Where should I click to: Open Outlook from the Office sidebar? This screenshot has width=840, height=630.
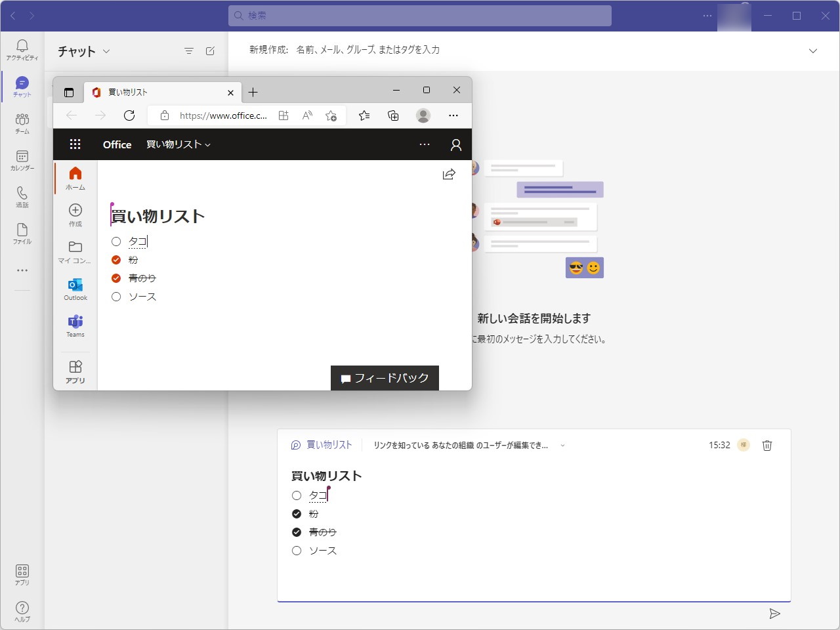(x=74, y=287)
